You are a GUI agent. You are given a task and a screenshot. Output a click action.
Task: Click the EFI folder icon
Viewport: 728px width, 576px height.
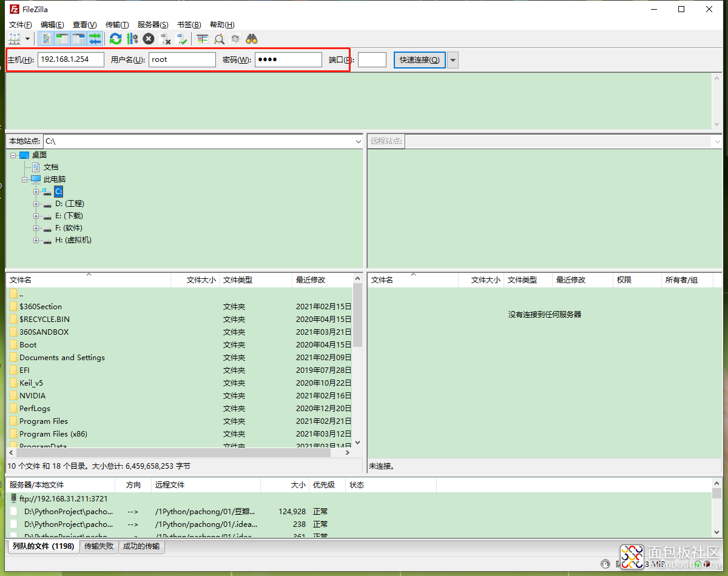point(13,370)
